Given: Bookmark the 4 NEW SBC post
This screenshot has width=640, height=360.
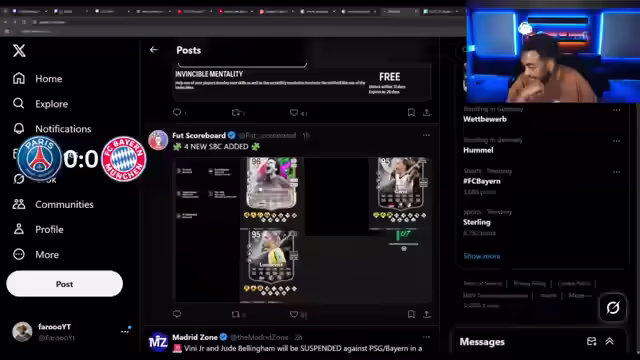Looking at the screenshot, I should (411, 314).
